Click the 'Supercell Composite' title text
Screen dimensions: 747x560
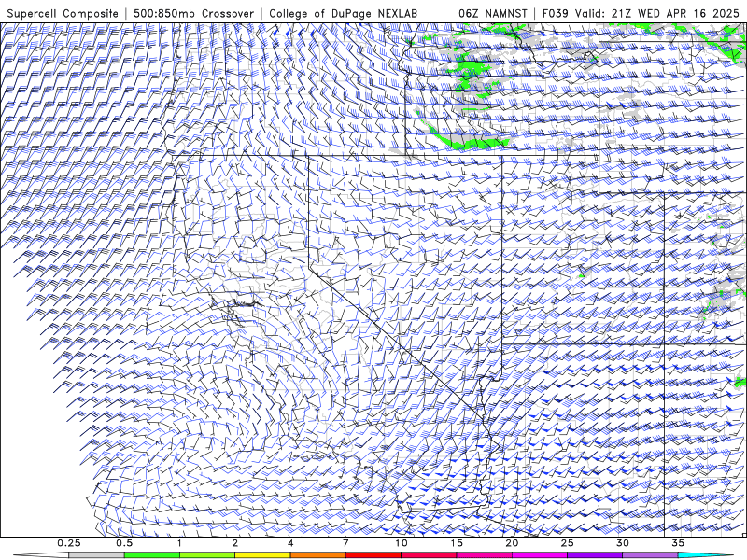63,13
